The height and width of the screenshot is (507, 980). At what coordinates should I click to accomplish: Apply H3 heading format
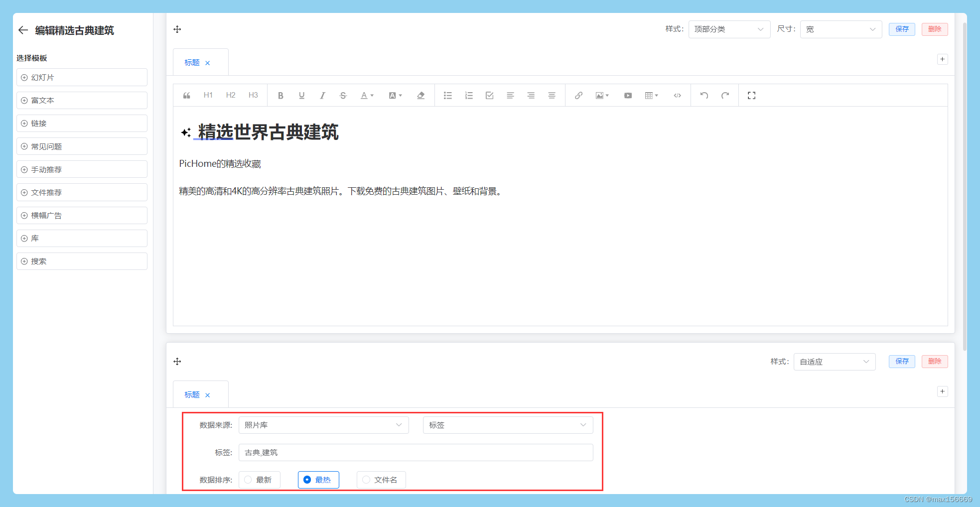[x=253, y=96]
